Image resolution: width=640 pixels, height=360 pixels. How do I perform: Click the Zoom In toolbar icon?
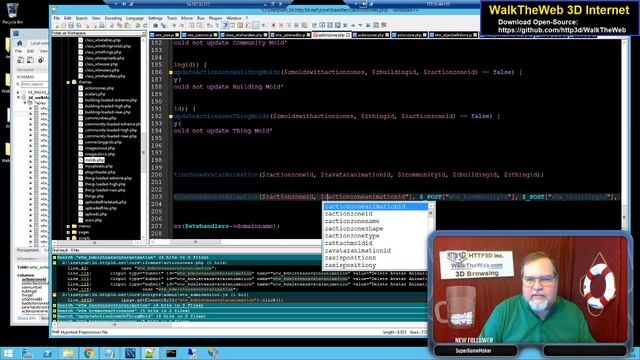(175, 25)
